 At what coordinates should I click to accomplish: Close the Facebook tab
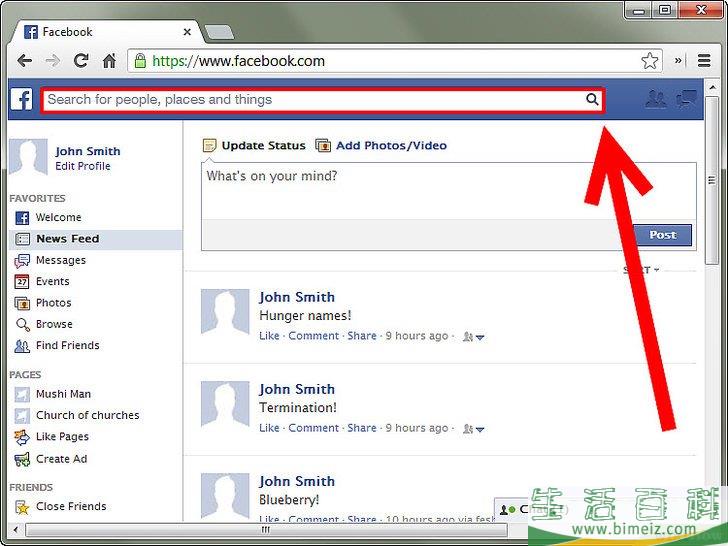pyautogui.click(x=187, y=32)
